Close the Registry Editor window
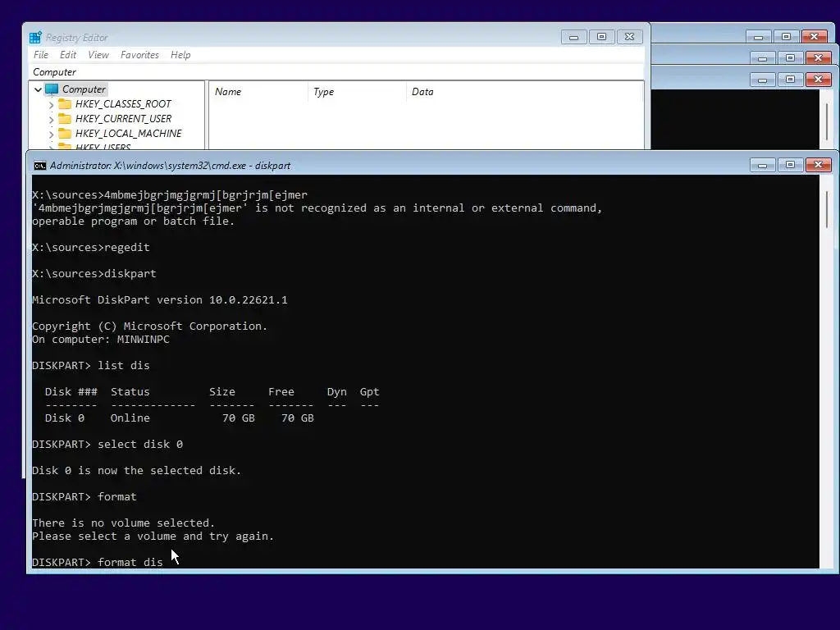Screen dimensions: 840x630 629,37
